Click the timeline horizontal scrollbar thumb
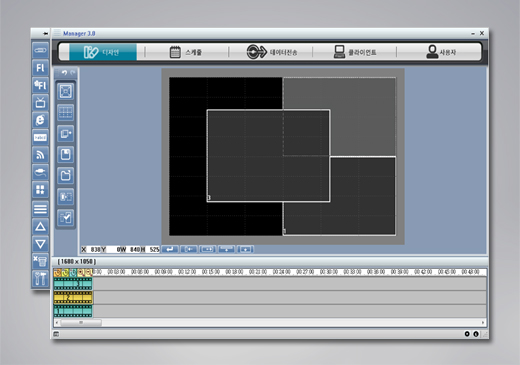The image size is (520, 365). click(x=81, y=322)
